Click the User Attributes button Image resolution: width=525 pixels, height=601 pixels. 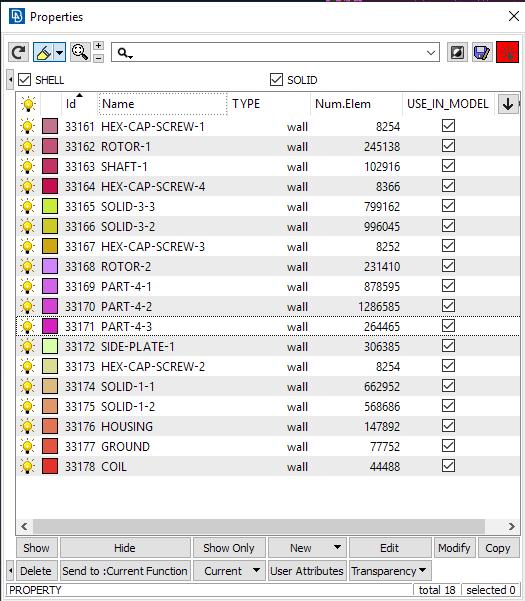tap(307, 571)
